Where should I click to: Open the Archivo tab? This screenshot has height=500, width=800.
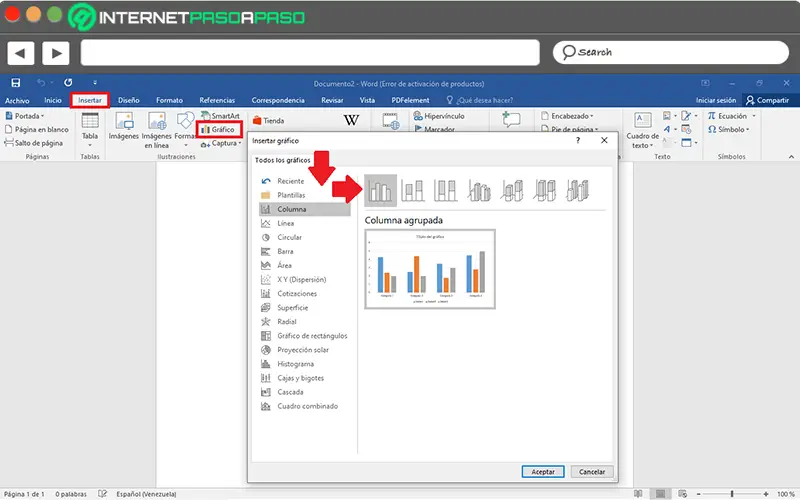click(17, 101)
